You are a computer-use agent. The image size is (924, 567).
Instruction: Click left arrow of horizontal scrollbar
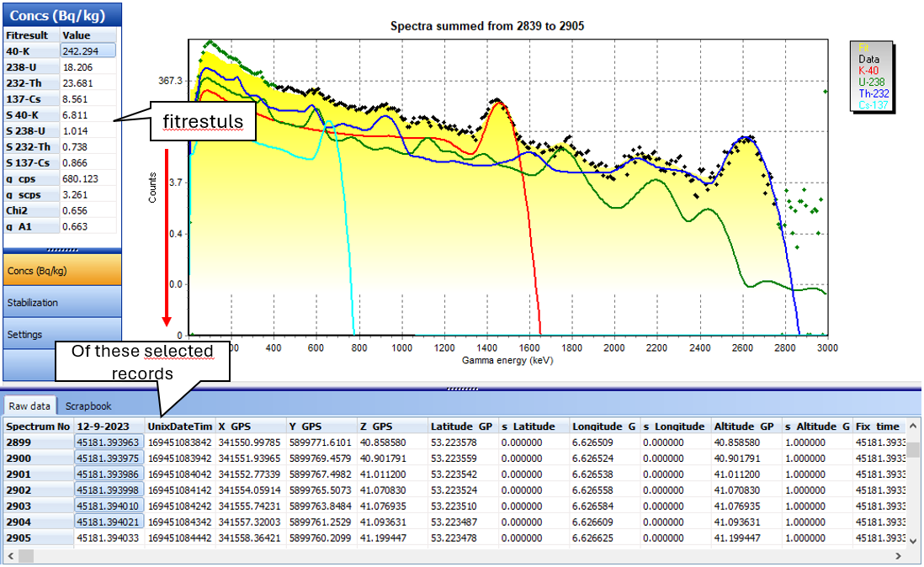coord(9,556)
